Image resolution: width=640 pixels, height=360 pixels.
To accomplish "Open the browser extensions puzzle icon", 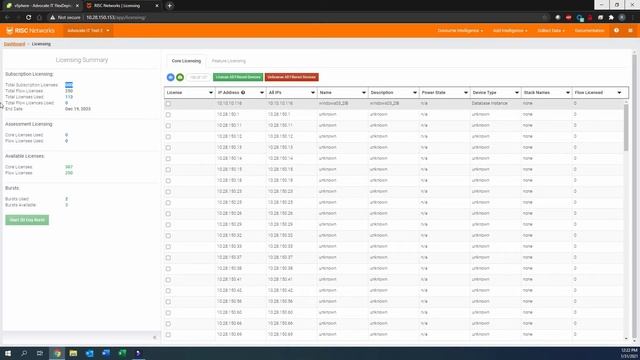I will tap(611, 18).
